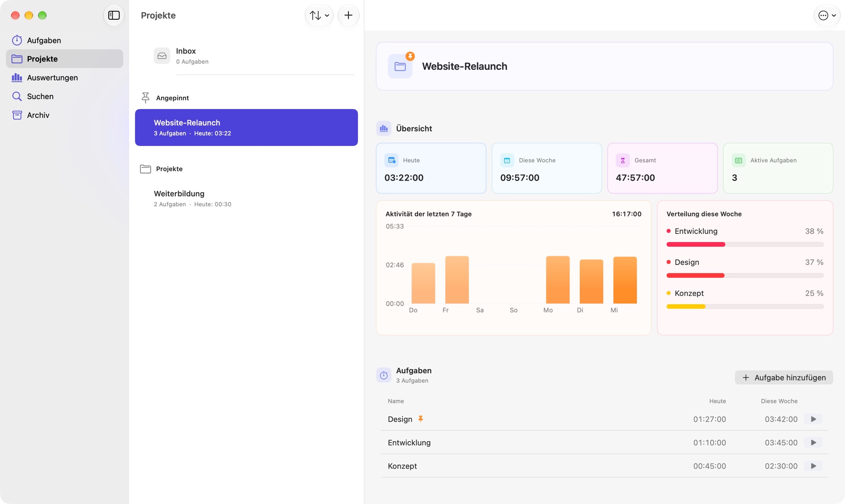
Task: Open the Archiv box icon
Action: [x=17, y=115]
